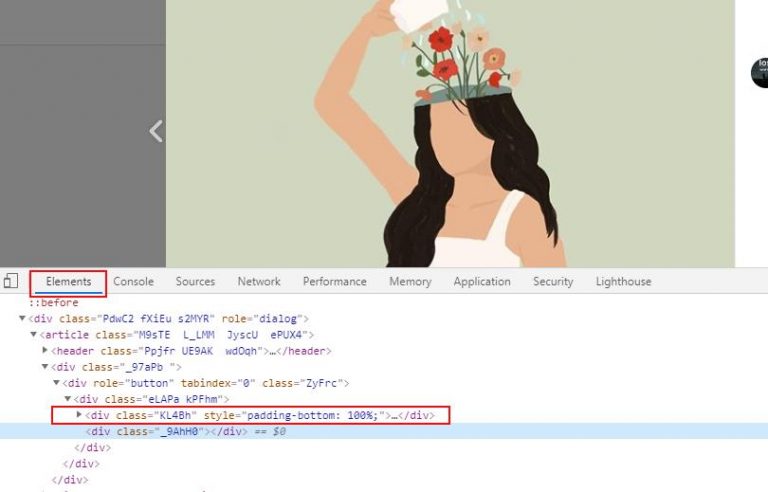Screen dimensions: 768x492
Task: Switch to the Elements tab
Action: point(68,282)
